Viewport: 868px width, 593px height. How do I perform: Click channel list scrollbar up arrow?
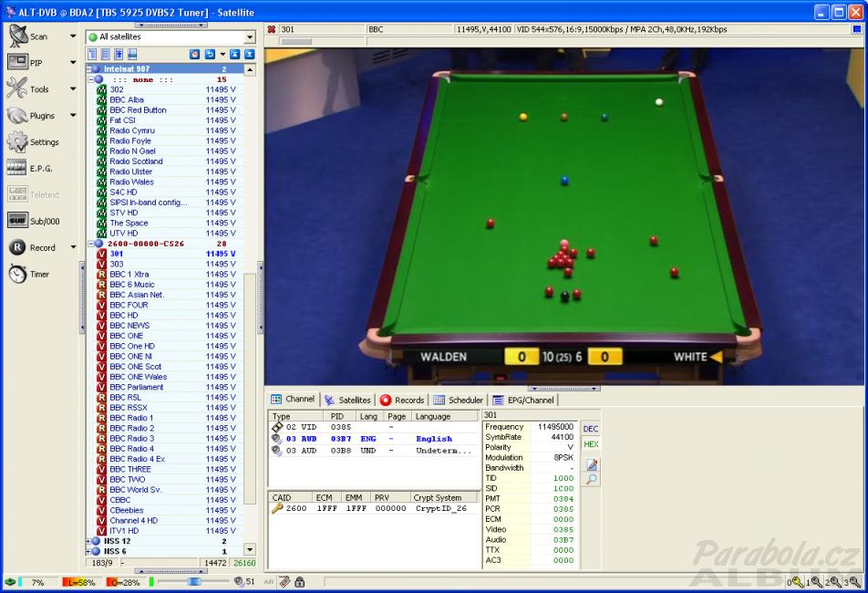(x=250, y=69)
